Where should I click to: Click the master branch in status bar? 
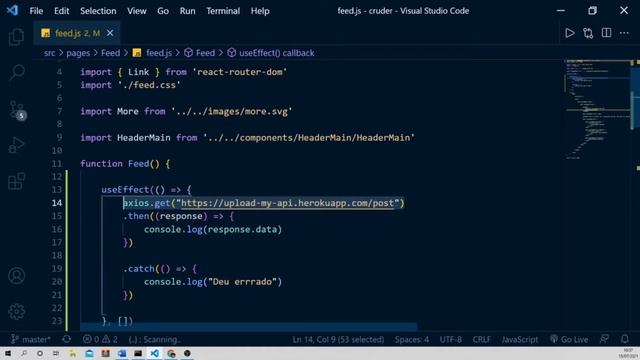click(x=31, y=340)
